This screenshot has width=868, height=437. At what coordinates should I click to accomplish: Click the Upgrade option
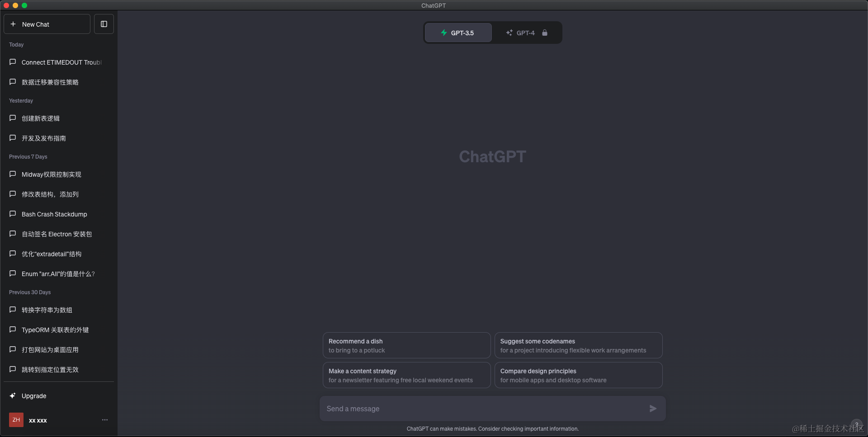tap(34, 396)
